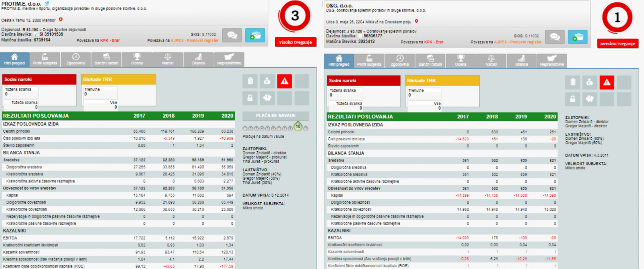Open KPK - Erar link for PROTIM.E
This screenshot has width=644, height=269.
(x=110, y=41)
